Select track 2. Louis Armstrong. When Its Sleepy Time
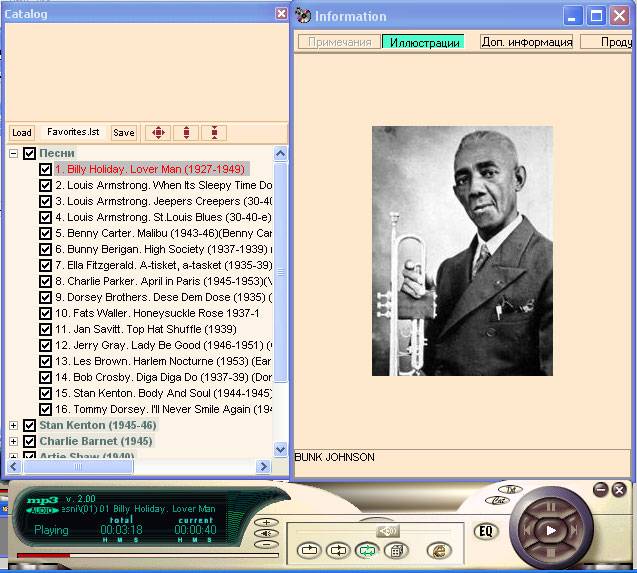Viewport: 637px width, 573px height. point(163,185)
